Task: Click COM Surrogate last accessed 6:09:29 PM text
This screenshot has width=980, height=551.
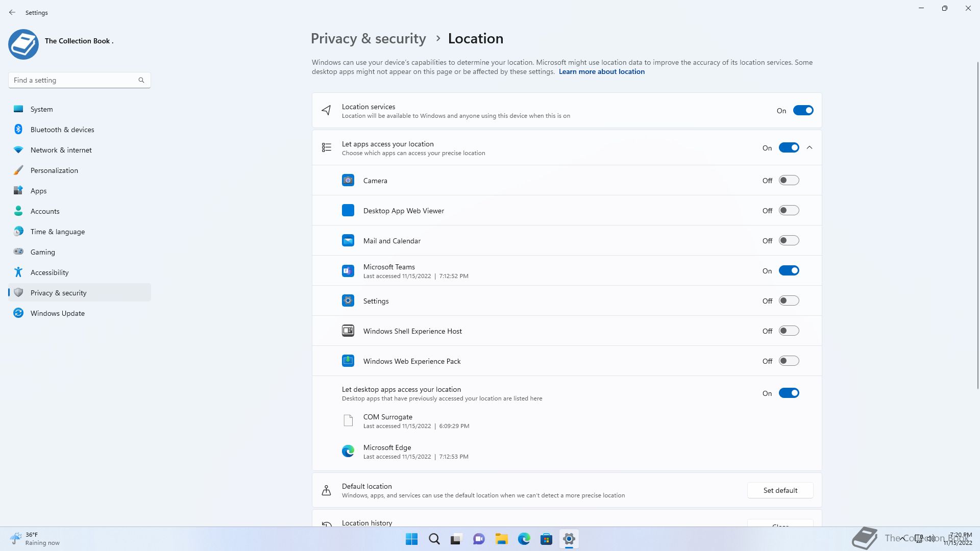Action: tap(416, 426)
